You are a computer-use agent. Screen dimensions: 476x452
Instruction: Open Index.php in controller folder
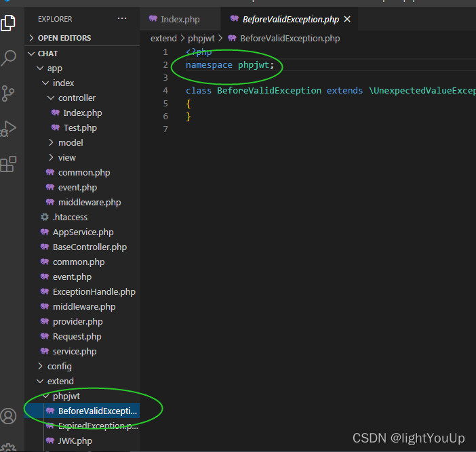(82, 113)
